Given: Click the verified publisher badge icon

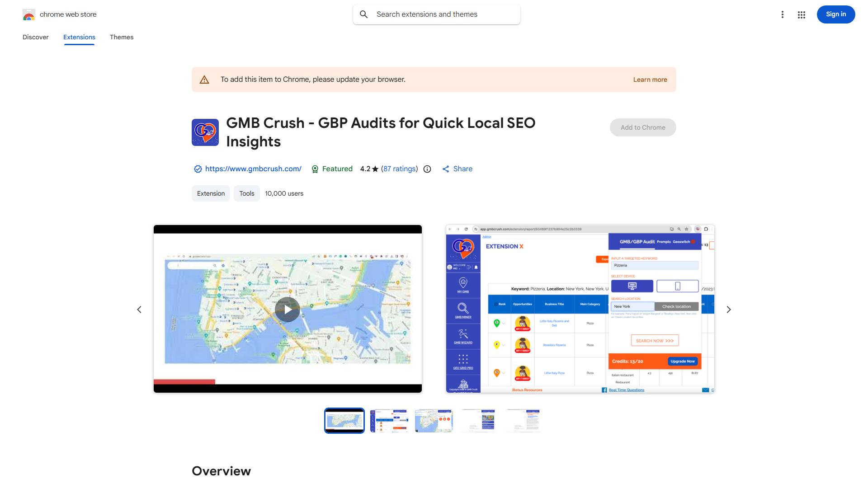Looking at the screenshot, I should click(198, 169).
